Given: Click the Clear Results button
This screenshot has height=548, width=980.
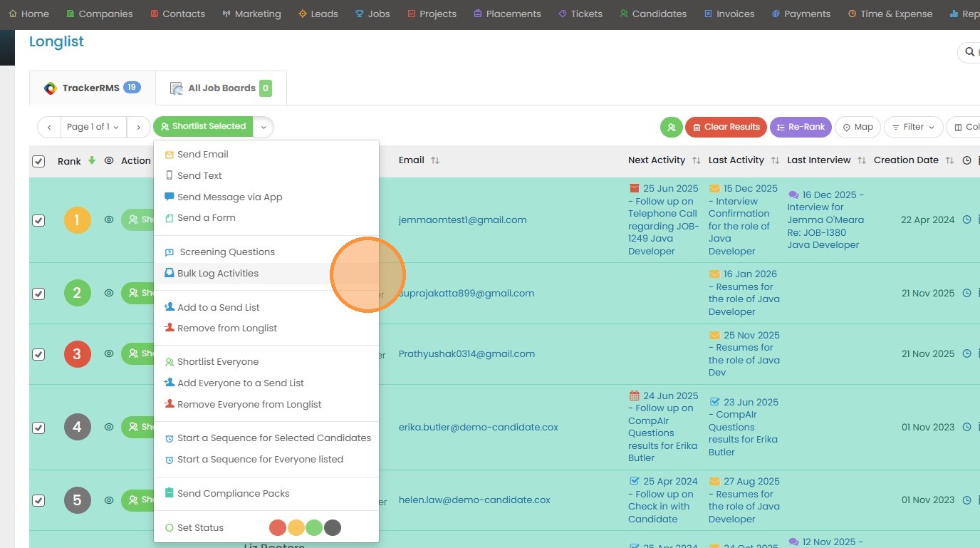Looking at the screenshot, I should [725, 127].
